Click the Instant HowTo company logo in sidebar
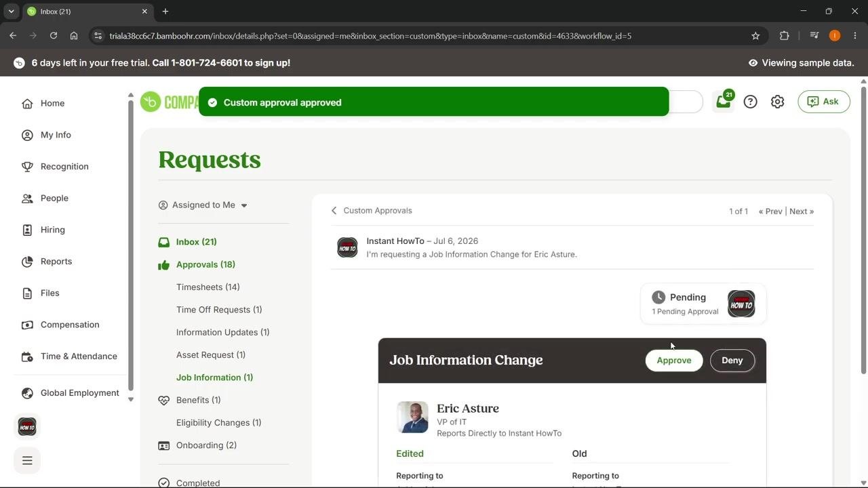This screenshot has width=868, height=488. 27,426
